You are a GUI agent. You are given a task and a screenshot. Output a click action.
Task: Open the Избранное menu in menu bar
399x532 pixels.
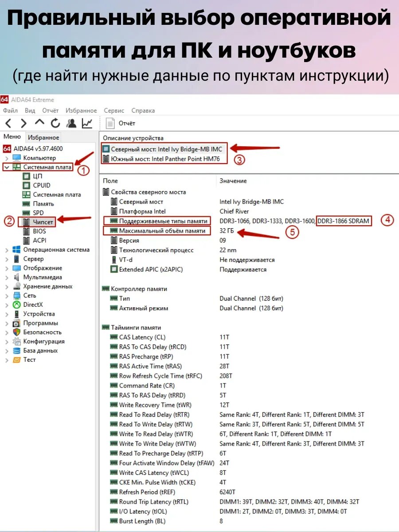point(81,110)
